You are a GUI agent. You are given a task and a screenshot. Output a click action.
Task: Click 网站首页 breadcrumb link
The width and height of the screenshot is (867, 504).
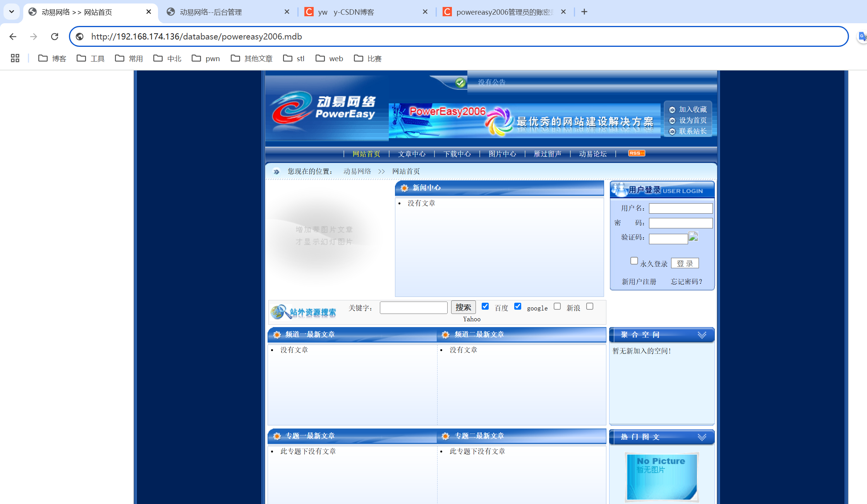pyautogui.click(x=406, y=171)
